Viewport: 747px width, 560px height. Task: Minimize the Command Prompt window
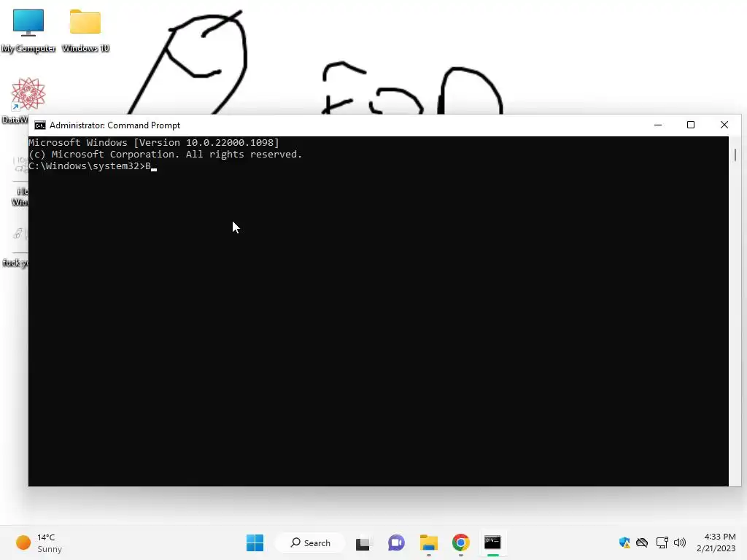pos(658,125)
